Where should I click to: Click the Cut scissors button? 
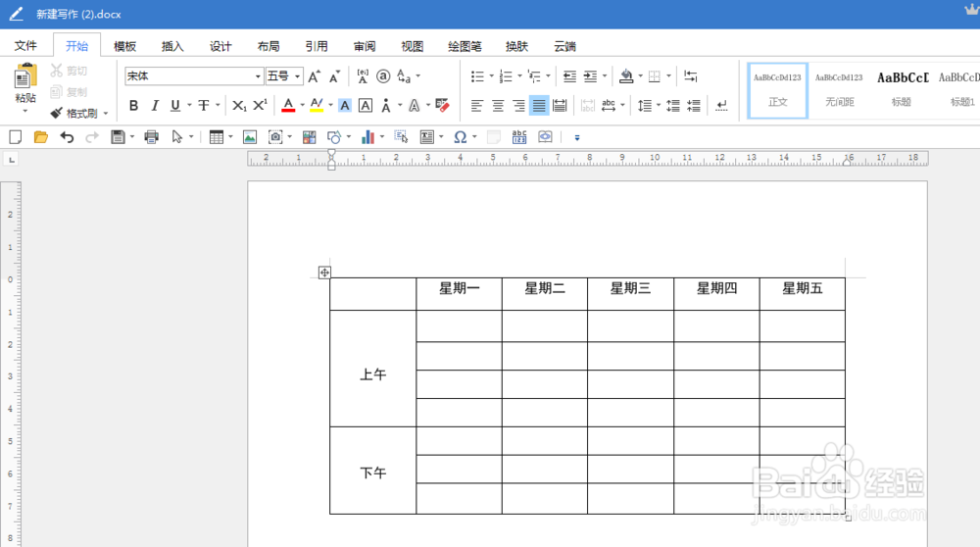(x=69, y=71)
